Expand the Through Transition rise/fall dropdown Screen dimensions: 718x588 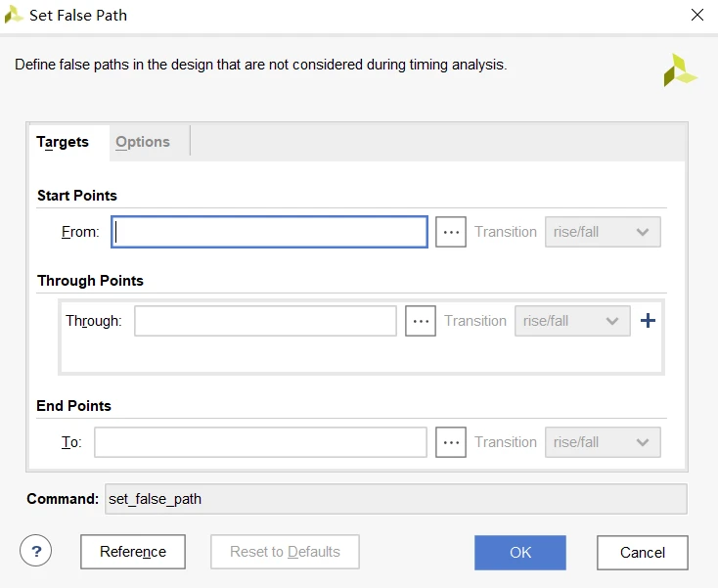tap(572, 321)
